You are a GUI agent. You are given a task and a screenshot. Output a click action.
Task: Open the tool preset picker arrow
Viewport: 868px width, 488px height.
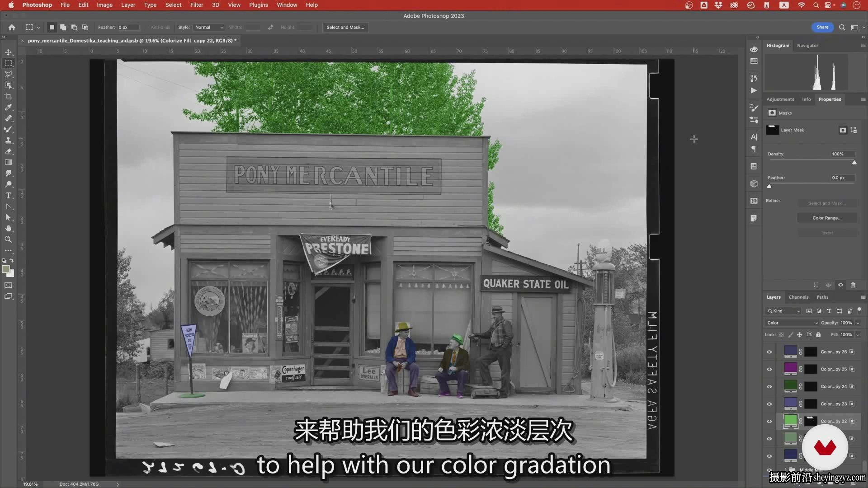coord(38,28)
